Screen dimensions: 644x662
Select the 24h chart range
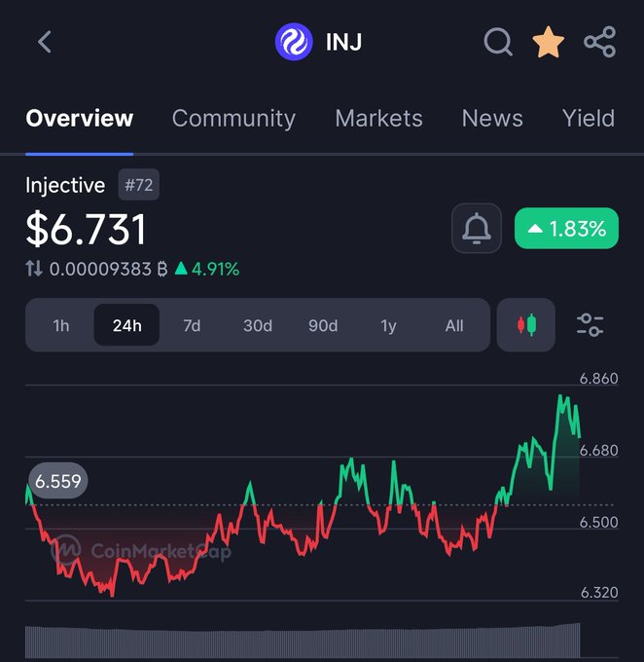point(126,325)
